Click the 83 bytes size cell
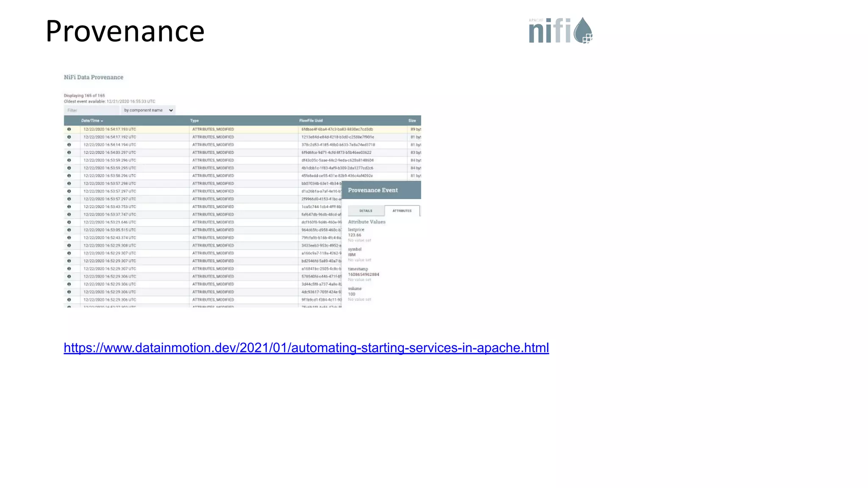The image size is (868, 488). coord(415,152)
